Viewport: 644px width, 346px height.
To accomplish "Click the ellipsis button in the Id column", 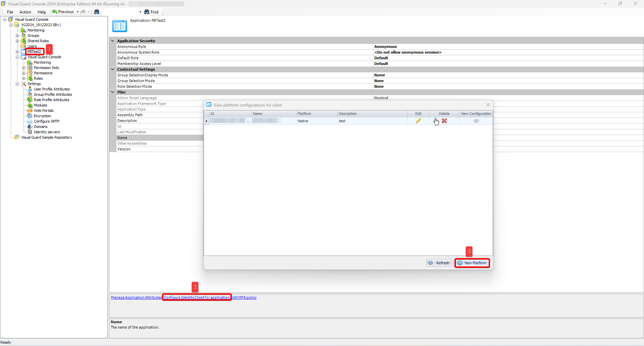I will (x=249, y=121).
